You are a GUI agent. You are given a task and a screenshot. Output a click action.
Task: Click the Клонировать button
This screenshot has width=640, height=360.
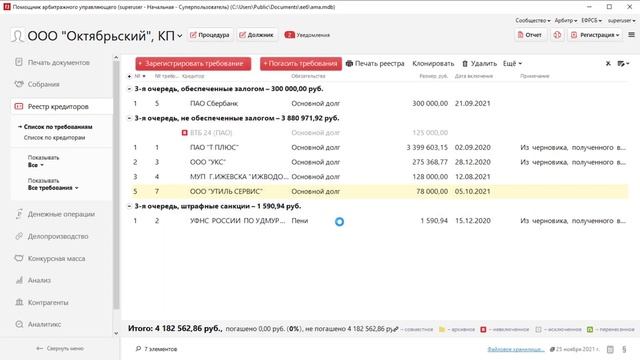[x=433, y=64]
